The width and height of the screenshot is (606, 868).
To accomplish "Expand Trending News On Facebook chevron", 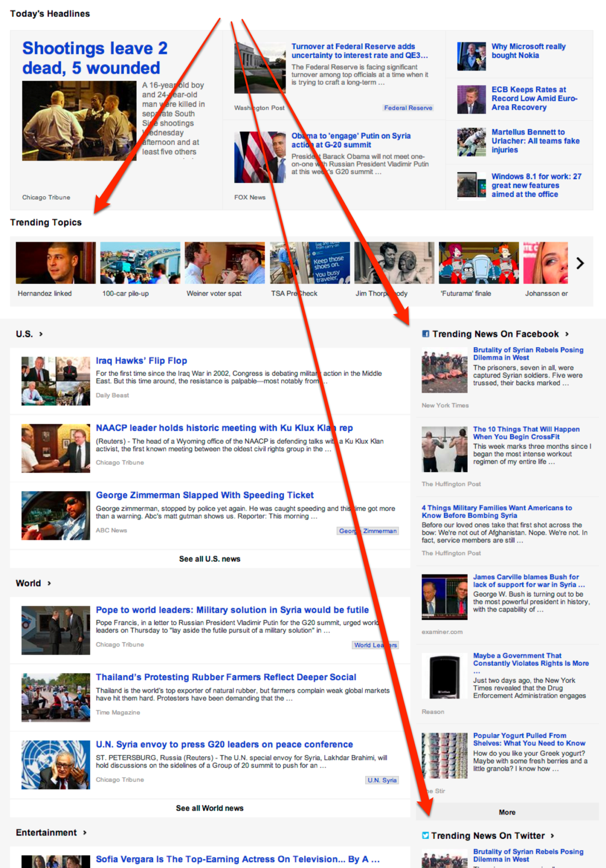I will 567,334.
